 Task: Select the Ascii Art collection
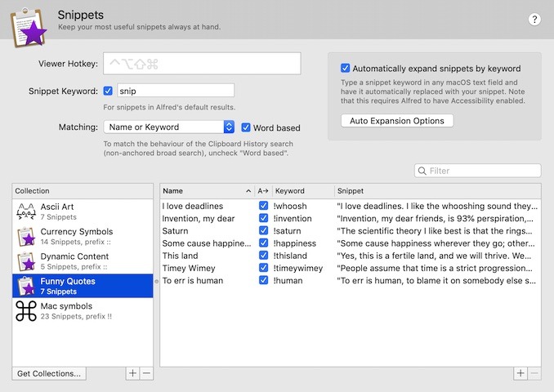83,212
